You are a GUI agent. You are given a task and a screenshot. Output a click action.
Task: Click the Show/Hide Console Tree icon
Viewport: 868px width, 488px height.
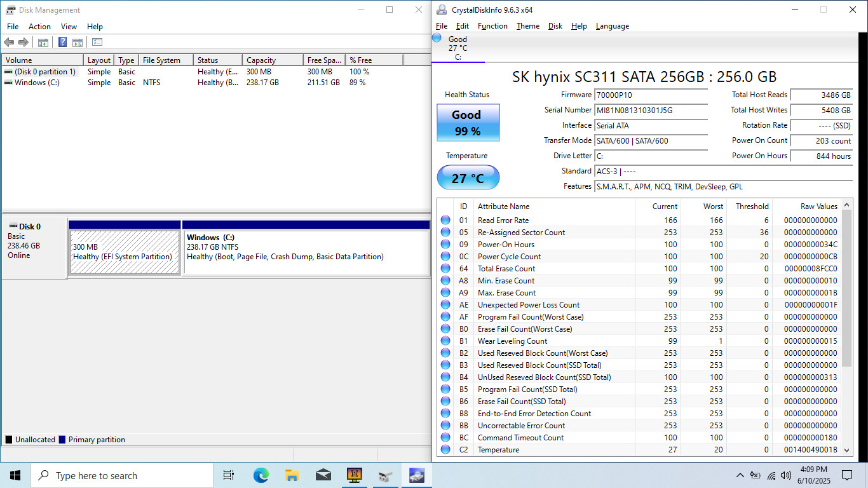(x=43, y=43)
